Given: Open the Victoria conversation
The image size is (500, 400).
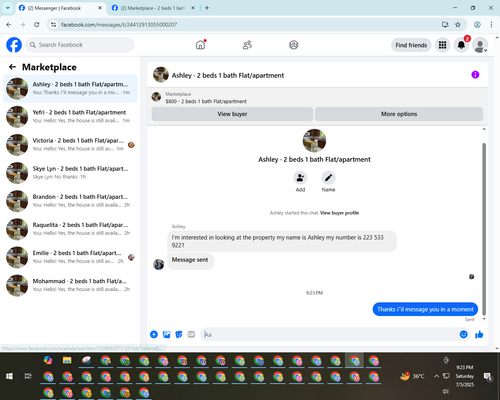Looking at the screenshot, I should pyautogui.click(x=70, y=145).
